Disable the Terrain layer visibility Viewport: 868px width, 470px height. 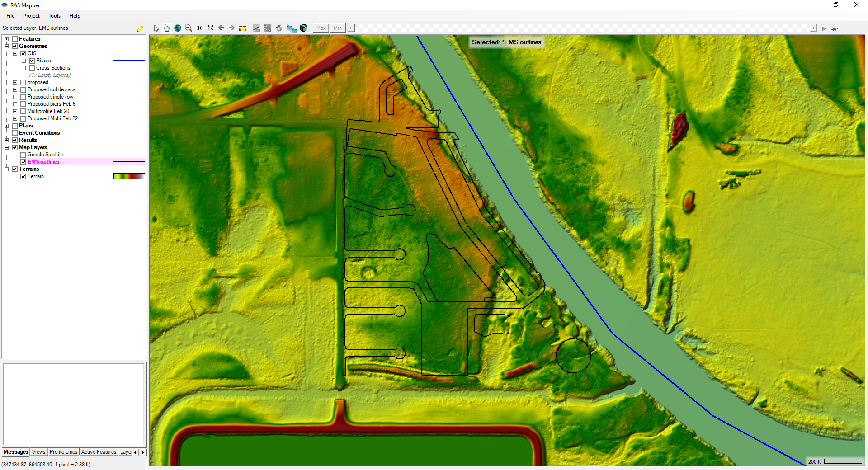[x=23, y=176]
